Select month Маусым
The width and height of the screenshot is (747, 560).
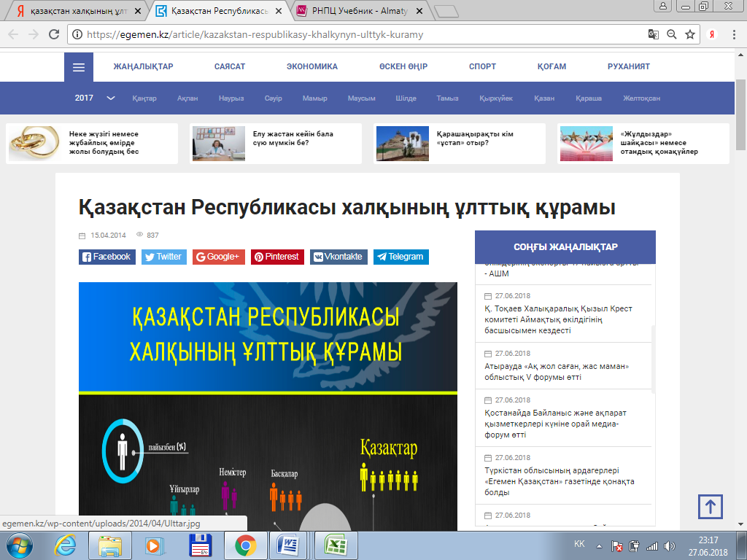pyautogui.click(x=362, y=98)
